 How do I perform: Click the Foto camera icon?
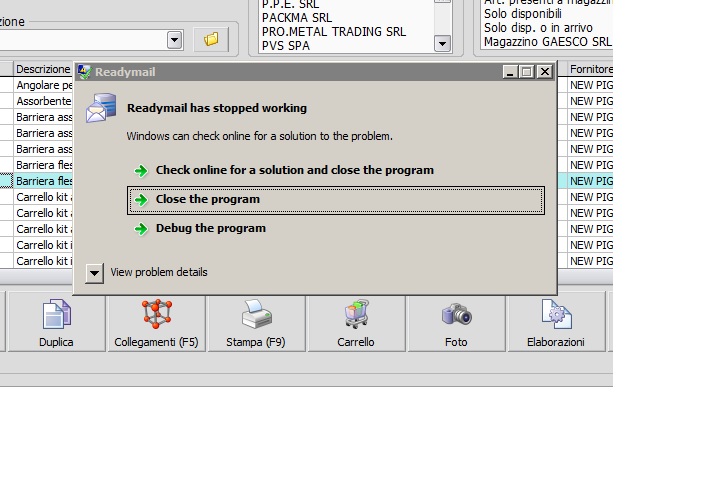(x=456, y=314)
